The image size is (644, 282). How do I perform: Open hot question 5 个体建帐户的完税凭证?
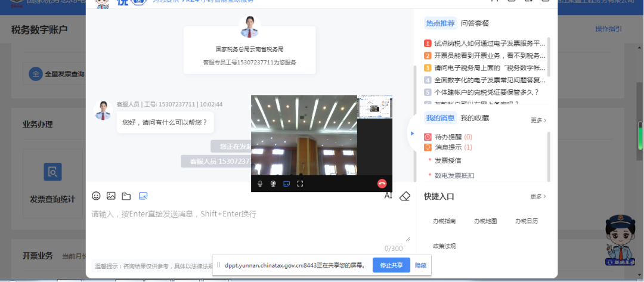481,92
